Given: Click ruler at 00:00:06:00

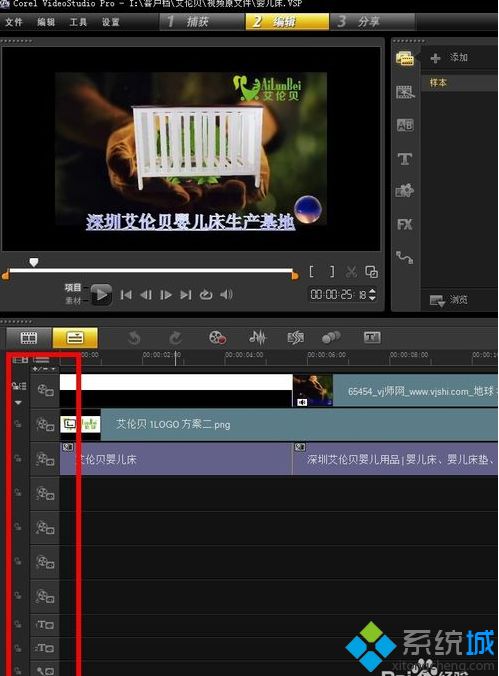Looking at the screenshot, I should [326, 355].
